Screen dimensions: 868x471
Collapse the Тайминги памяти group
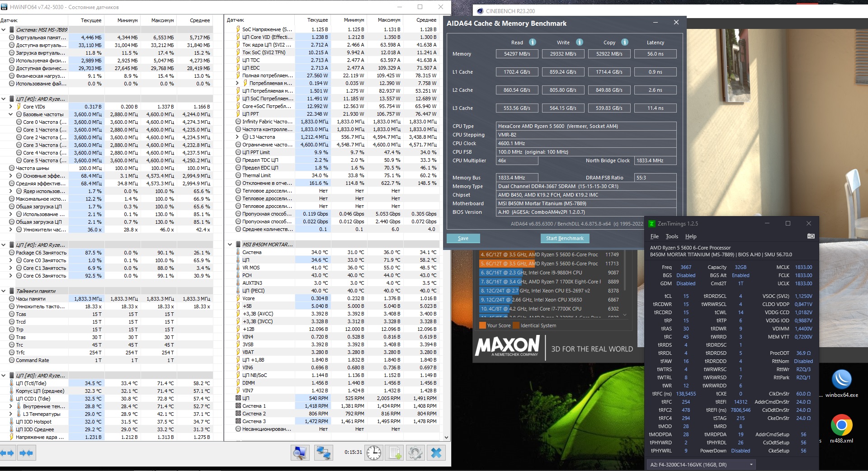click(4, 291)
